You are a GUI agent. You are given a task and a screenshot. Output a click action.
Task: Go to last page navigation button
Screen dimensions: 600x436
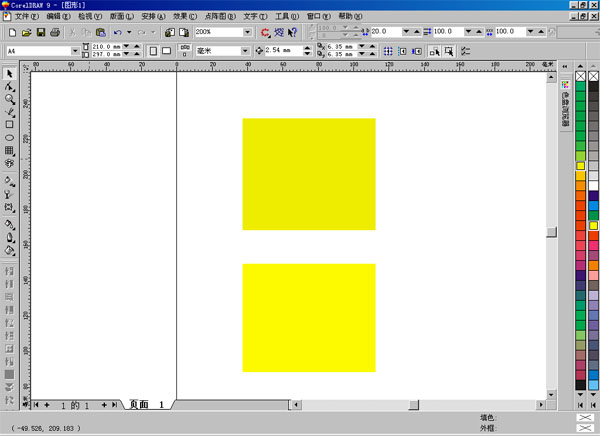[114, 405]
